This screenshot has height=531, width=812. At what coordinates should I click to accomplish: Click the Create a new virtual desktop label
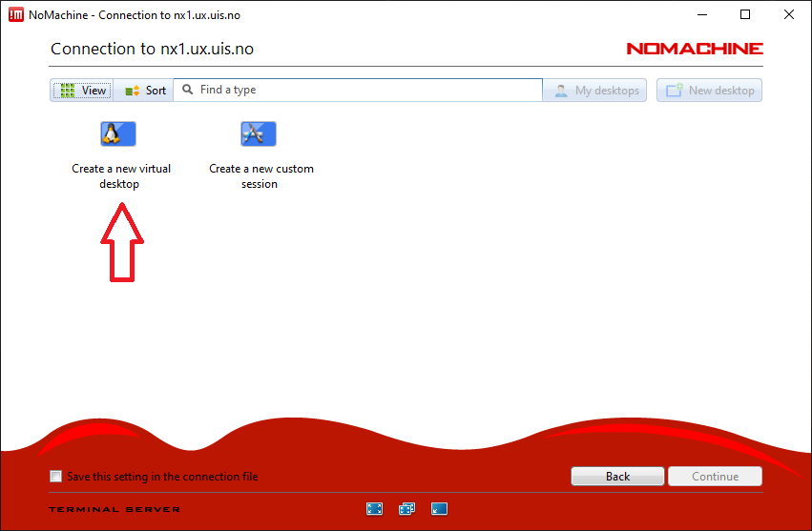(120, 176)
